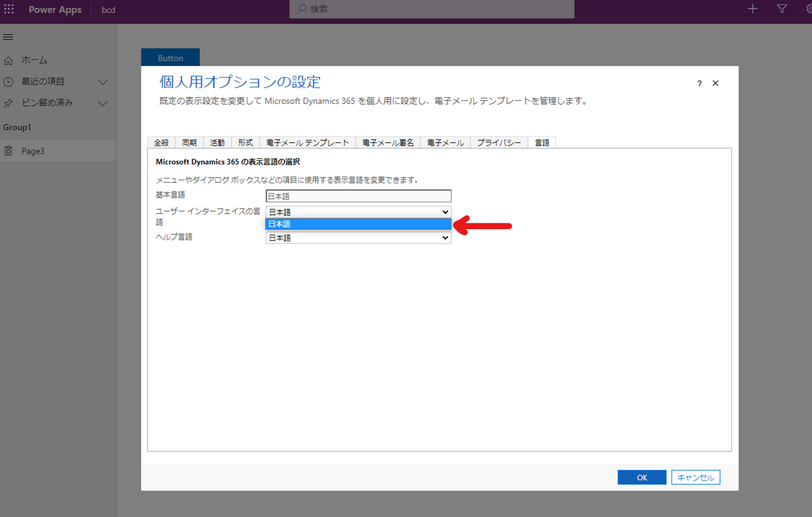Switch to the 同期 tab

click(189, 142)
